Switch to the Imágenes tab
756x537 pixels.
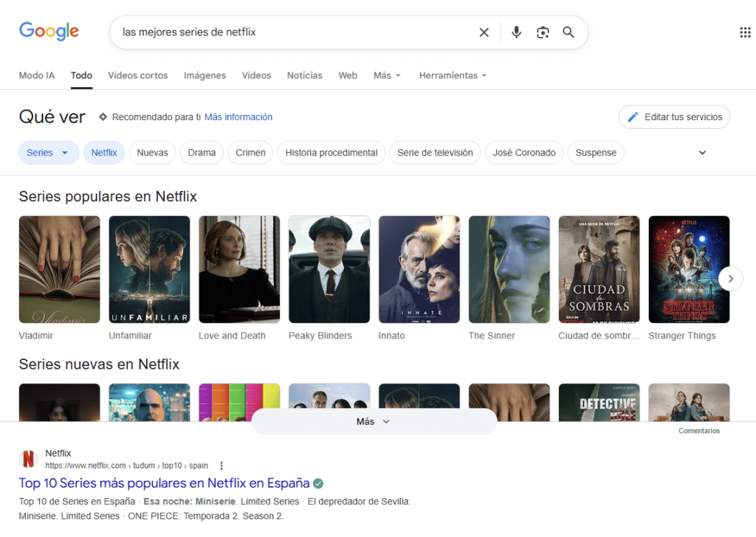pyautogui.click(x=205, y=75)
